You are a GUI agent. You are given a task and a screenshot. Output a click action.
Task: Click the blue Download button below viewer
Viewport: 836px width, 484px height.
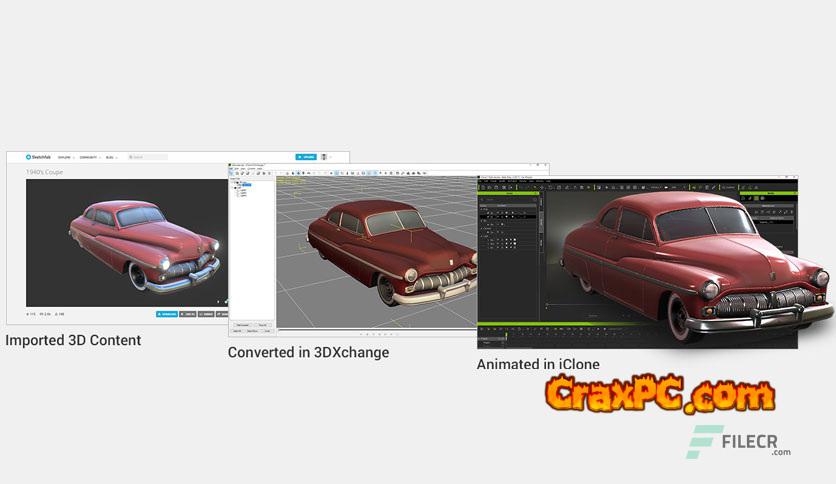pos(167,314)
